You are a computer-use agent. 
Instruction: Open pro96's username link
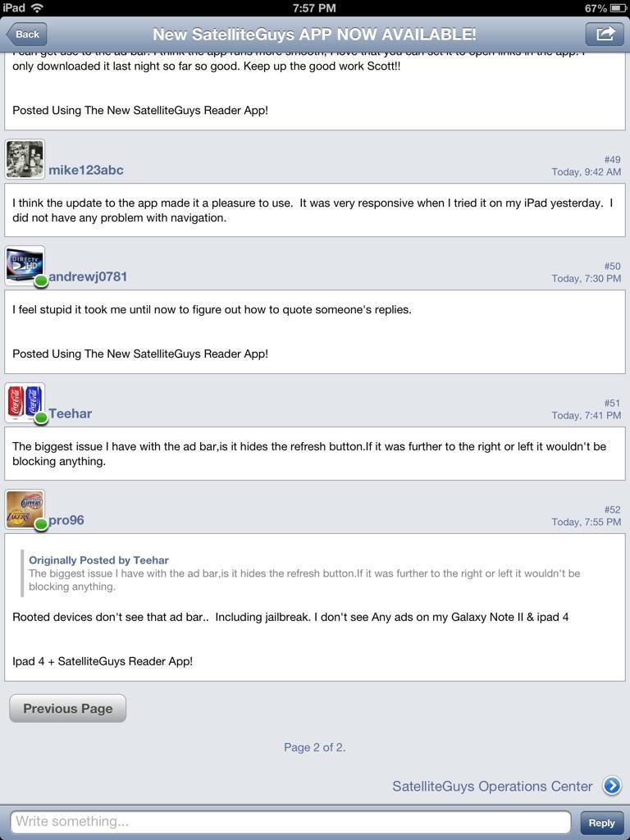66,519
